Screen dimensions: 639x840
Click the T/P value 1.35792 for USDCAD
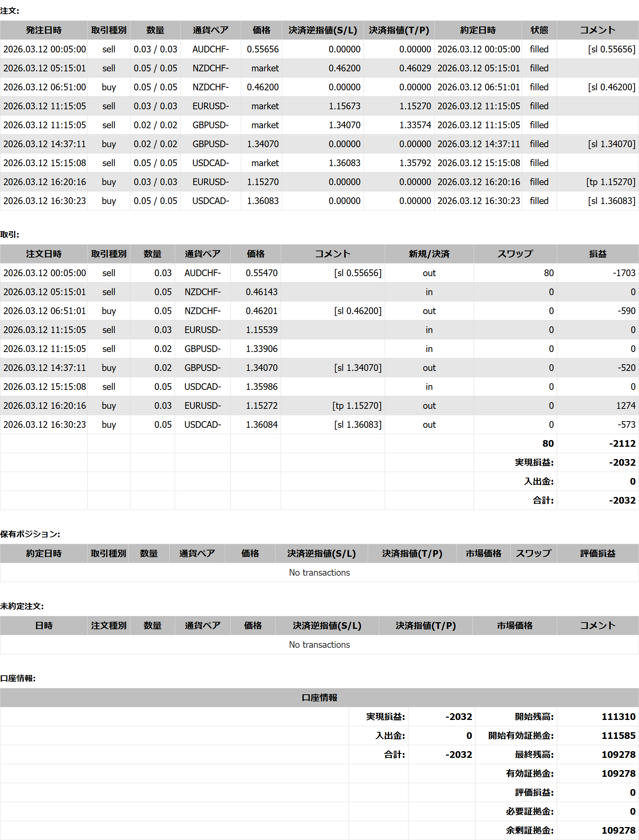[x=414, y=163]
